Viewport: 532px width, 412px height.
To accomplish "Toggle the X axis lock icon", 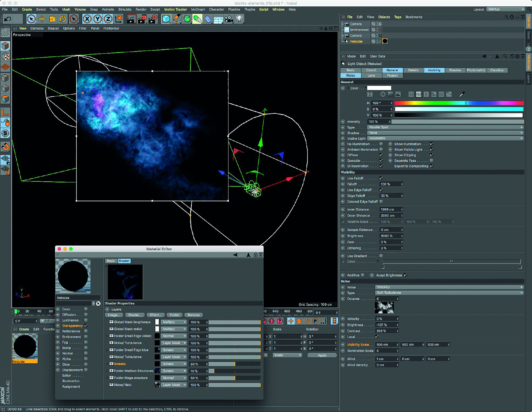I will pos(87,19).
